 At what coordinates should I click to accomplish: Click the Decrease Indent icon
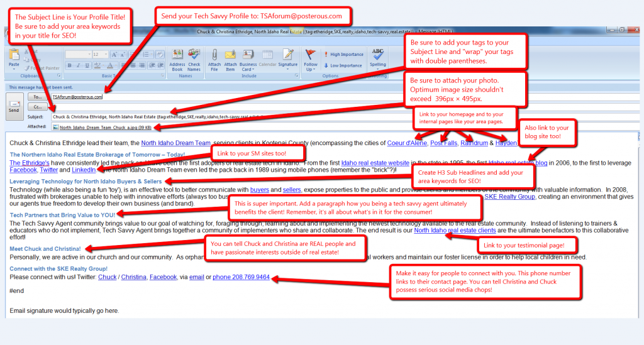152,65
